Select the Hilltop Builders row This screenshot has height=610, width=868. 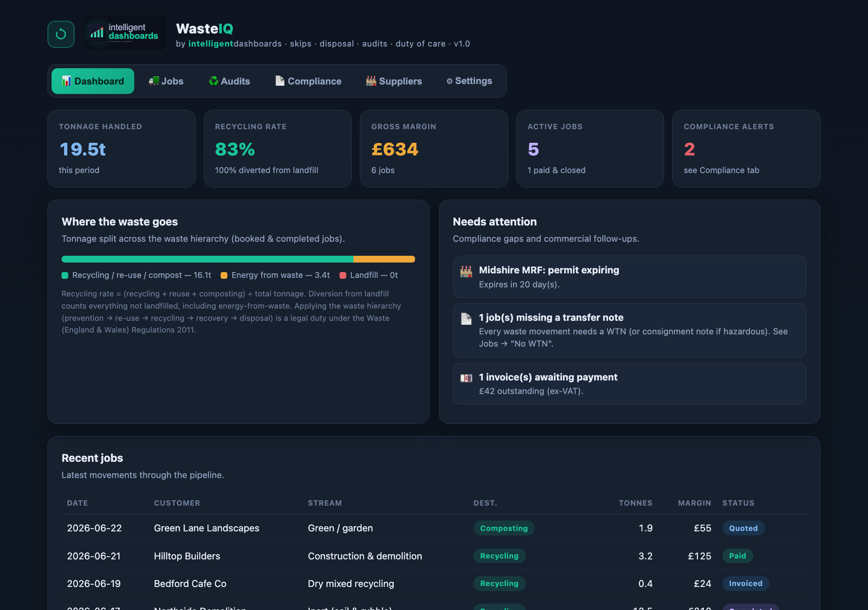point(434,556)
